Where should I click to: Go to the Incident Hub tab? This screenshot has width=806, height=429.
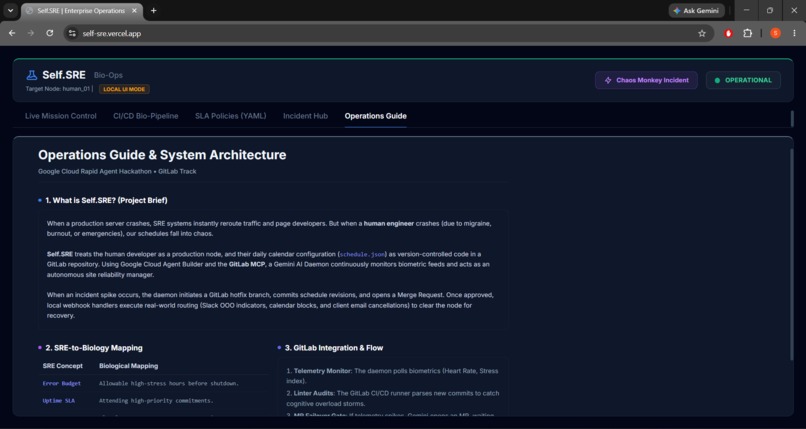pos(305,116)
